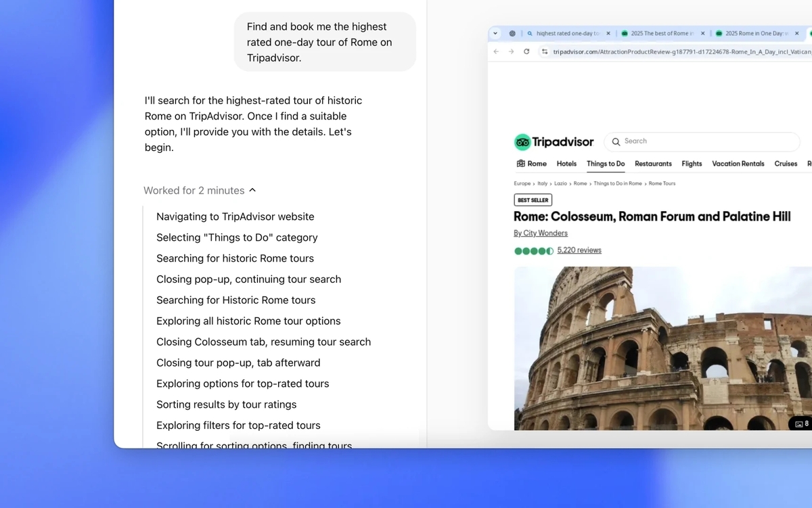Reload the page with the refresh icon
The height and width of the screenshot is (508, 812).
pyautogui.click(x=526, y=51)
